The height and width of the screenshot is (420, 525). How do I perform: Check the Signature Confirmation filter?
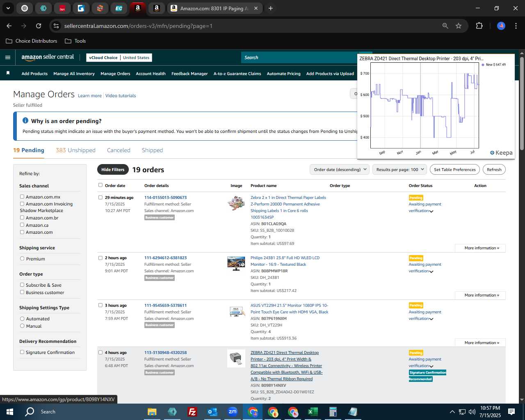tap(22, 352)
